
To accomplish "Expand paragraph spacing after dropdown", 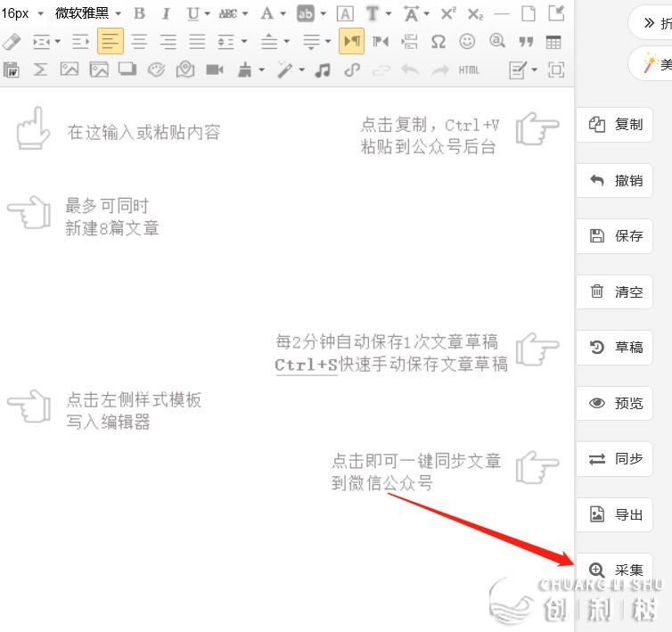I will click(328, 42).
